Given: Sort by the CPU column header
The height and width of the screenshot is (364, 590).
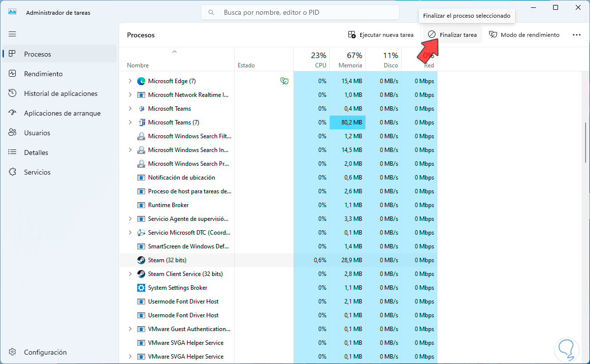Looking at the screenshot, I should coord(311,60).
